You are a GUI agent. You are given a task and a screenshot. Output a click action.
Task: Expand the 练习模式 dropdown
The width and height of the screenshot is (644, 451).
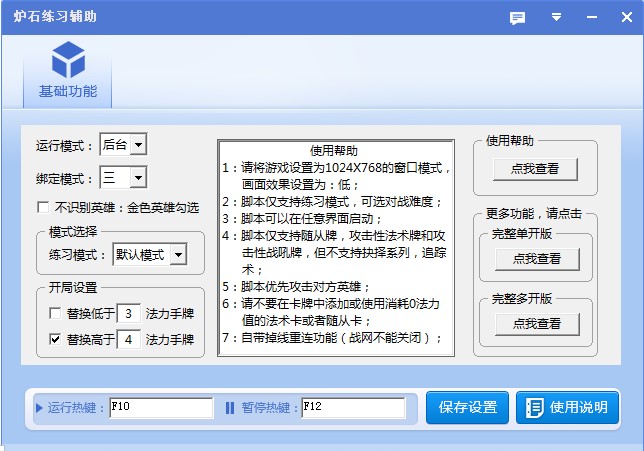click(x=178, y=254)
